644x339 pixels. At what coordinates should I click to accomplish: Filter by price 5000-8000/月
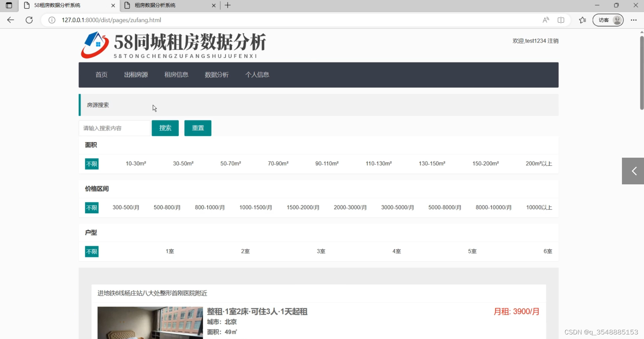[x=445, y=208]
